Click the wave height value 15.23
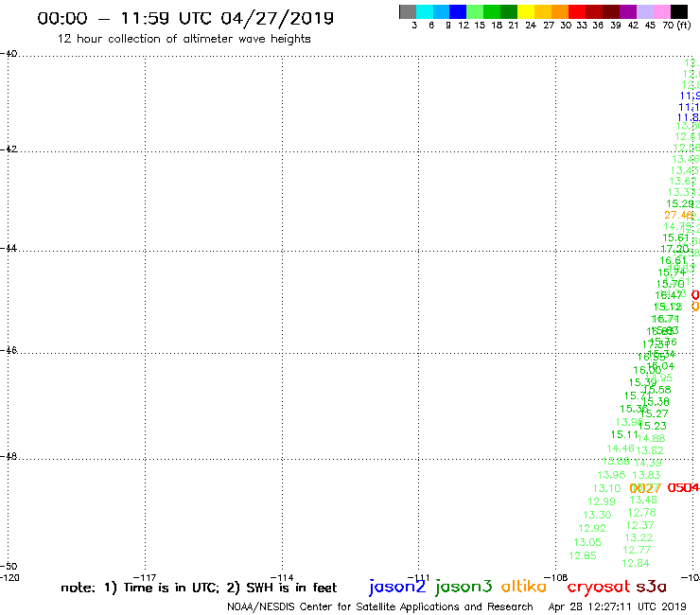This screenshot has height=615, width=700. (653, 426)
